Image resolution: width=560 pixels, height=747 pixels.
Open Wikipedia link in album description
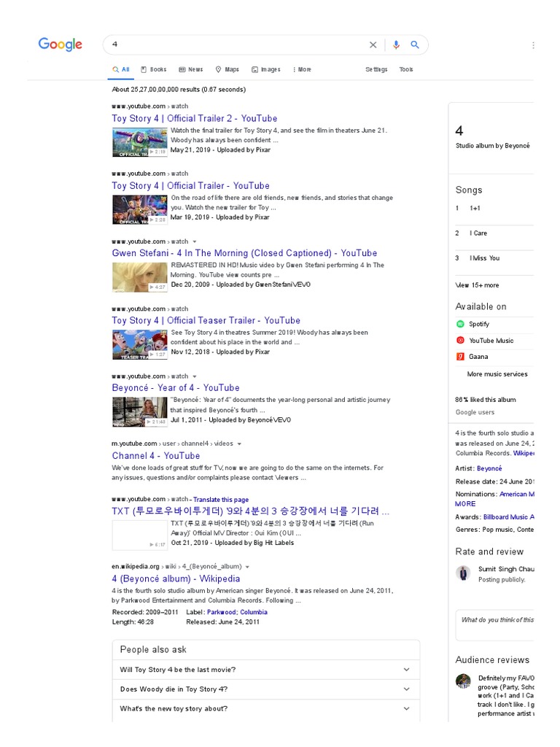click(524, 454)
